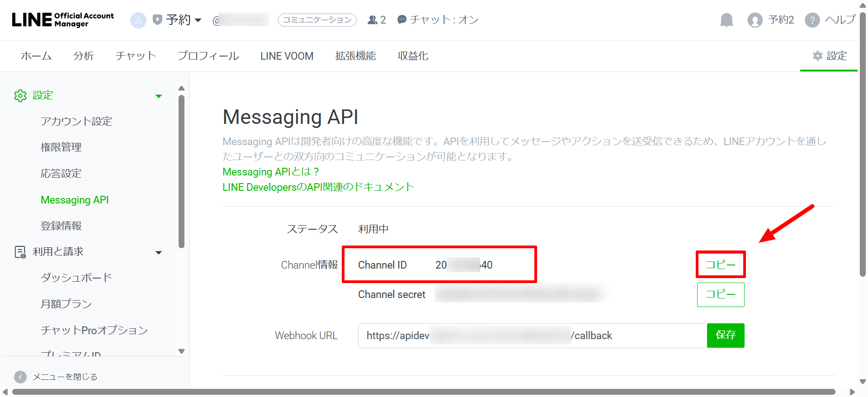Save the Webhook URL with 保存
Screen dimensions: 868x397
[726, 336]
